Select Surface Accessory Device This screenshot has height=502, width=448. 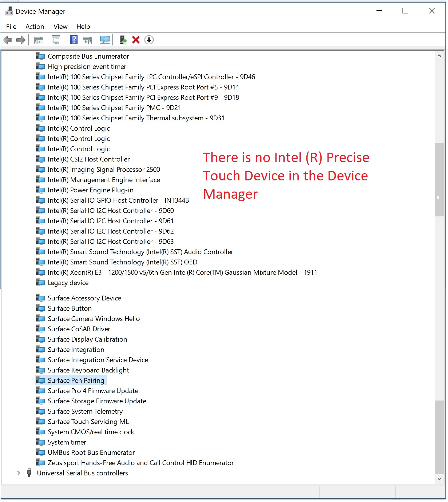tap(84, 298)
